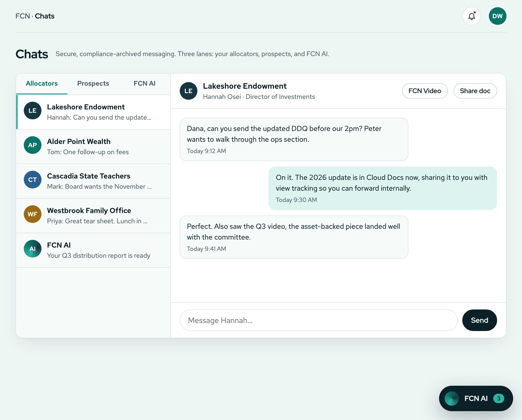This screenshot has height=420, width=522.
Task: Open the Alder Point Wealth conversation
Action: tap(93, 147)
